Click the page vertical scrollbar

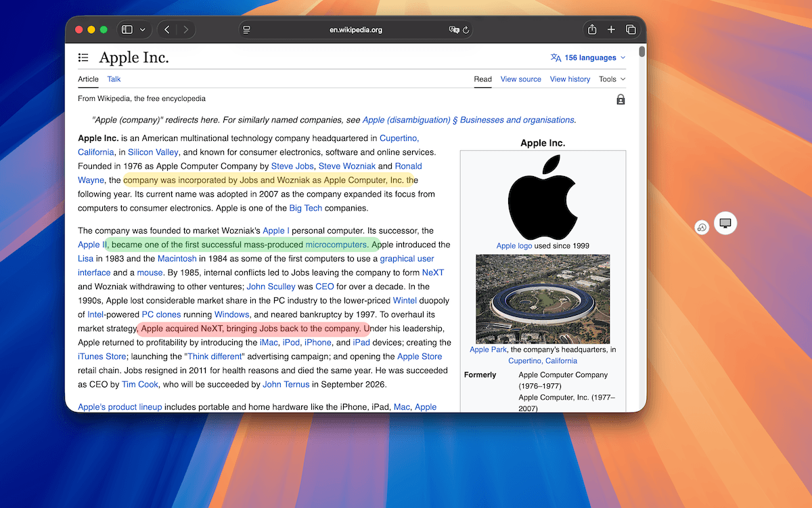click(641, 52)
